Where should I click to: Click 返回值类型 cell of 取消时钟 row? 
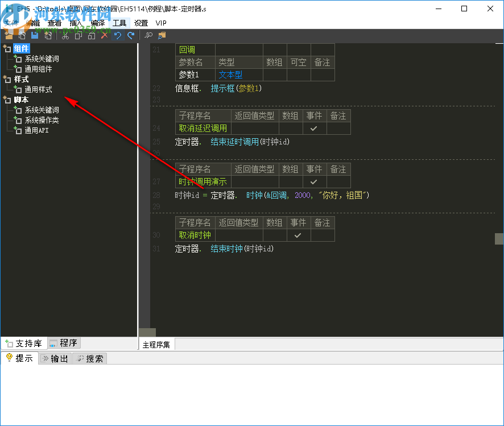click(x=239, y=235)
